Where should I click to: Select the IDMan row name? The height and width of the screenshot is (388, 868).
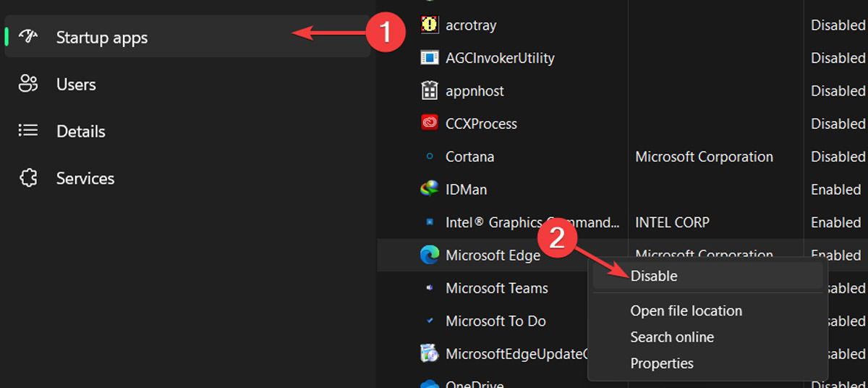click(466, 190)
